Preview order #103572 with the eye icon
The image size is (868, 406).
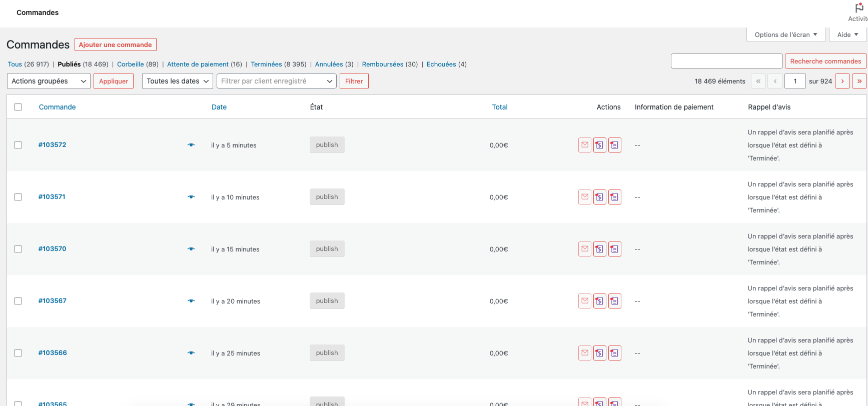(x=191, y=145)
